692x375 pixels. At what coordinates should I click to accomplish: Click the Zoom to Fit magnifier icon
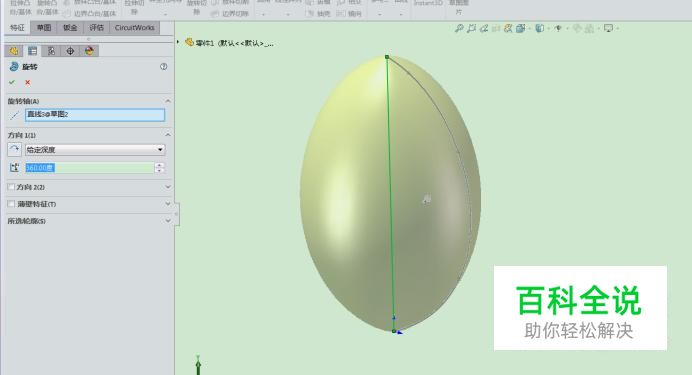[459, 28]
